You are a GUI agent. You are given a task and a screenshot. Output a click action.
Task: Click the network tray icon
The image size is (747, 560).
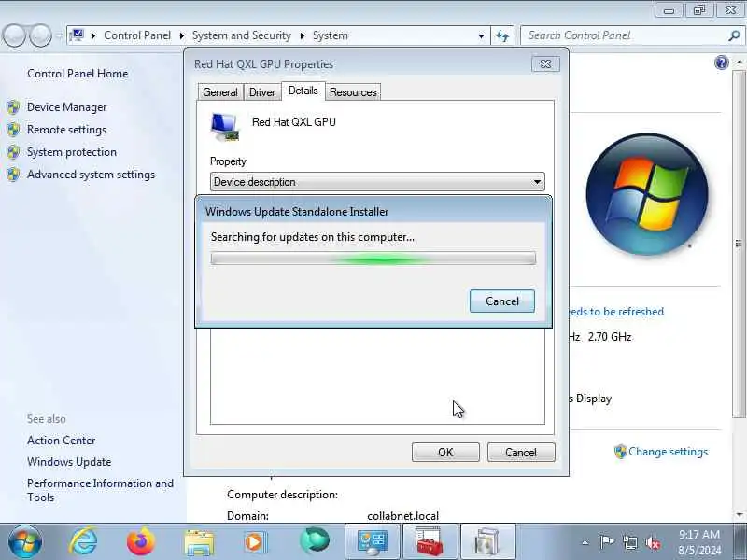tap(629, 542)
